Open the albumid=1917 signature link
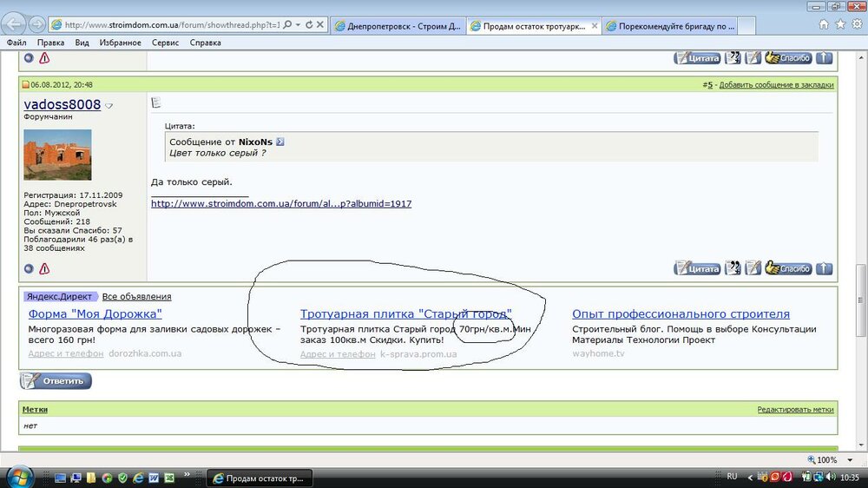 (x=281, y=203)
